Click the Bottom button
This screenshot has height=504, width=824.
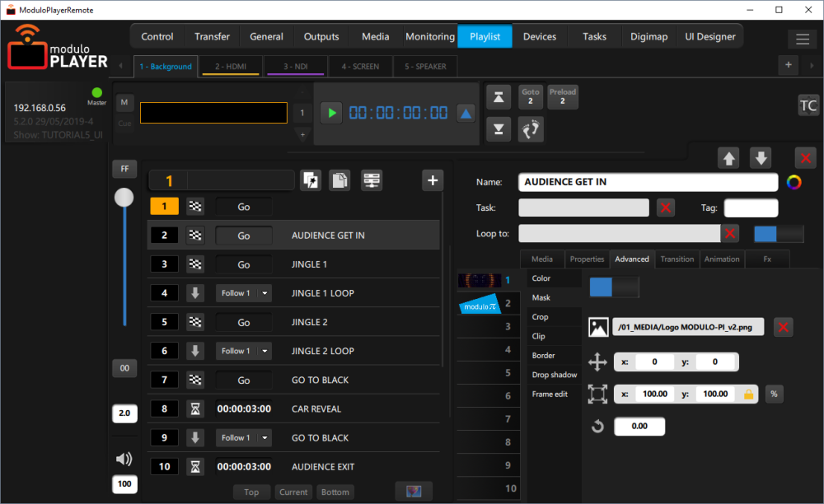pos(335,492)
